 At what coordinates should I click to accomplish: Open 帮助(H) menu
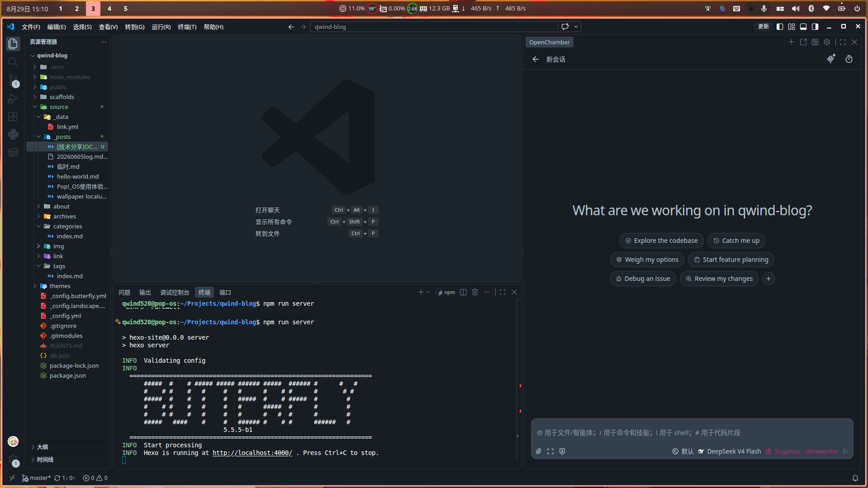click(213, 27)
